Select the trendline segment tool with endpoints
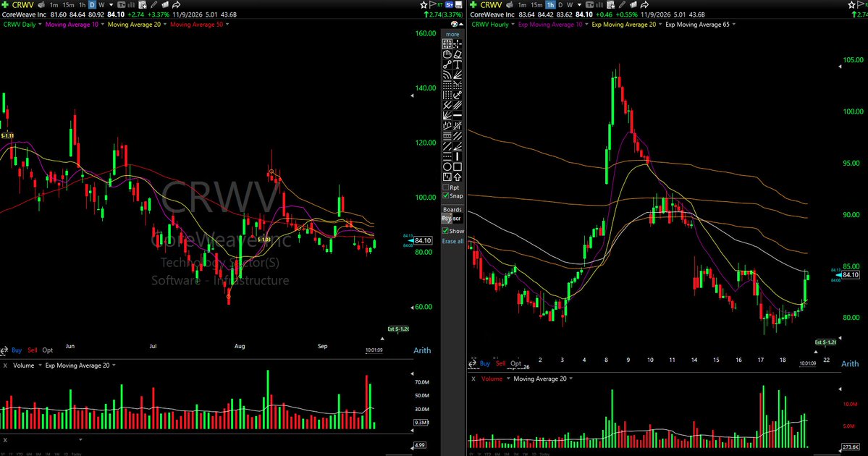868x456 pixels. (x=447, y=64)
